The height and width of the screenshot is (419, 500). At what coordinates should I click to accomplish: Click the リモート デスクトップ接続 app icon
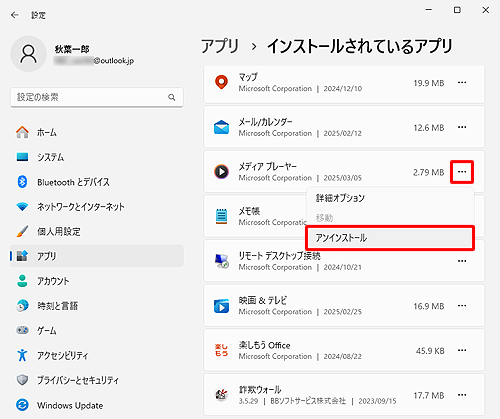(x=221, y=261)
